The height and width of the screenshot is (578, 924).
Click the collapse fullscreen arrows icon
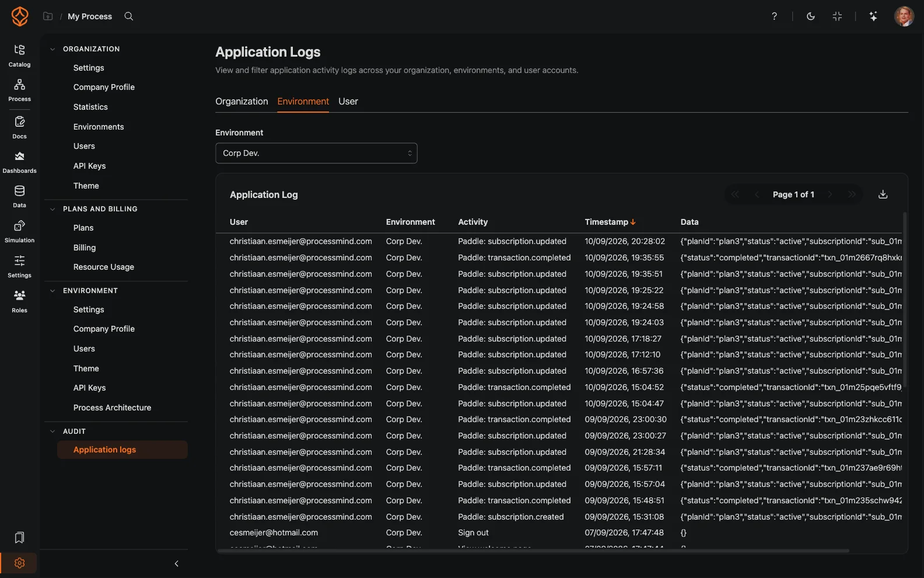837,16
